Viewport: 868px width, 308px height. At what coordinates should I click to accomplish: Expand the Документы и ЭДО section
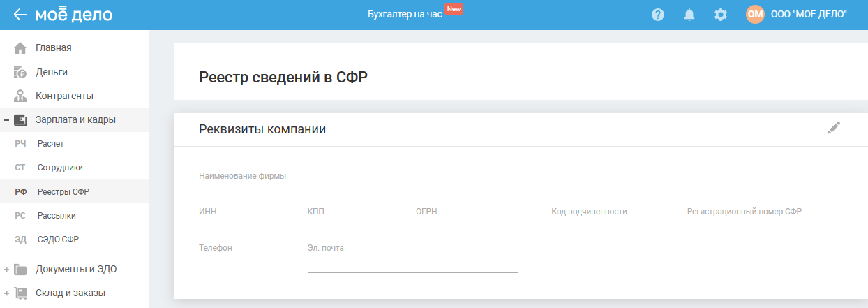pyautogui.click(x=6, y=270)
